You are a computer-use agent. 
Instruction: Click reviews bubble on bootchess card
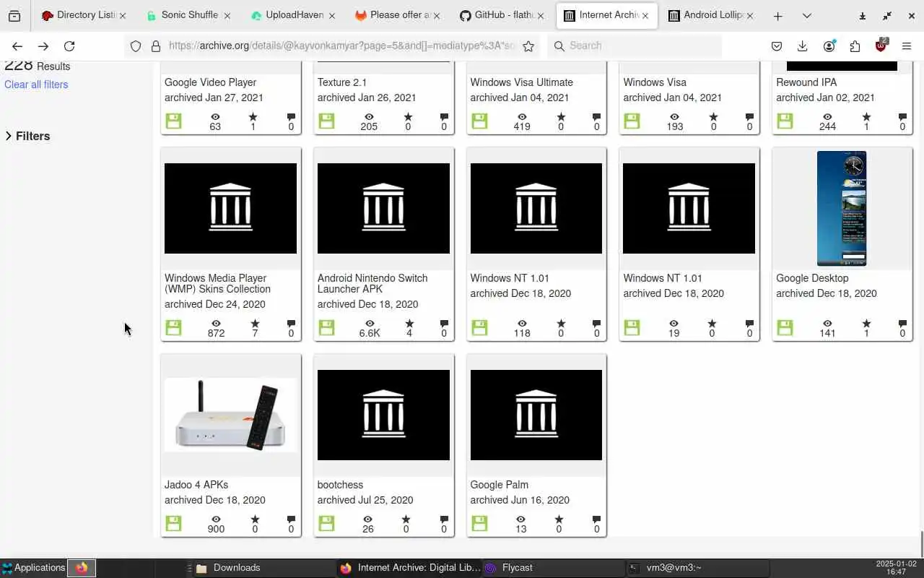click(x=444, y=519)
